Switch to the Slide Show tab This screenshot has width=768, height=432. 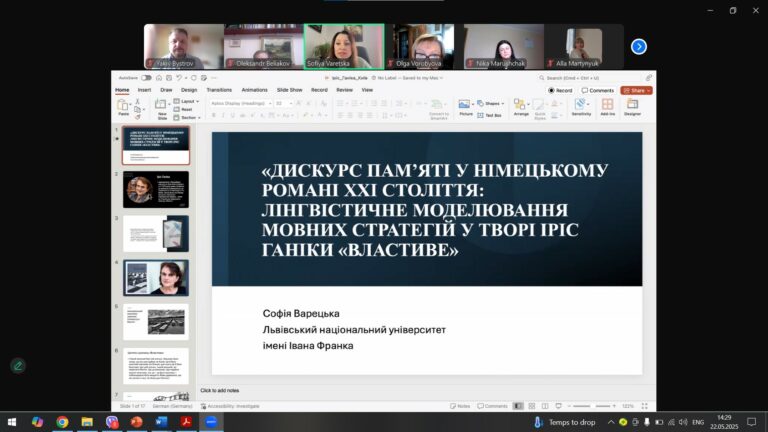289,90
